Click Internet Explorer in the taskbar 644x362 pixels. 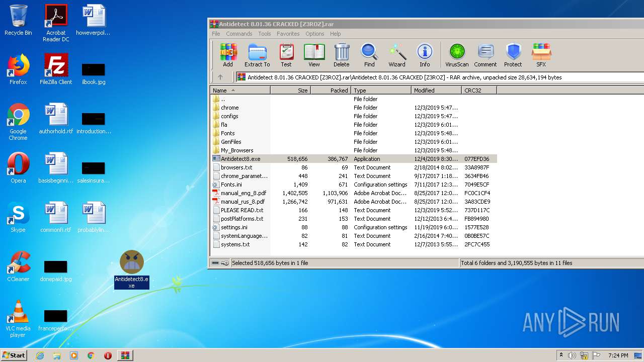click(x=40, y=355)
